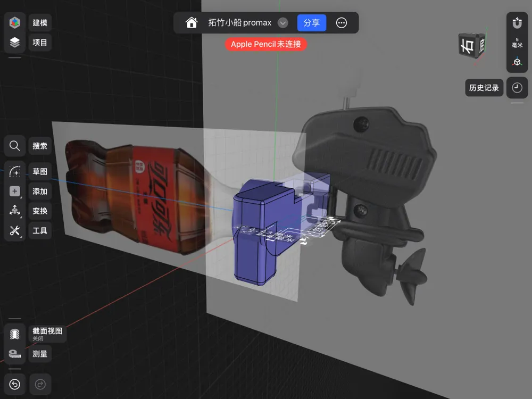
Task: Click the orientation view cube
Action: (472, 45)
